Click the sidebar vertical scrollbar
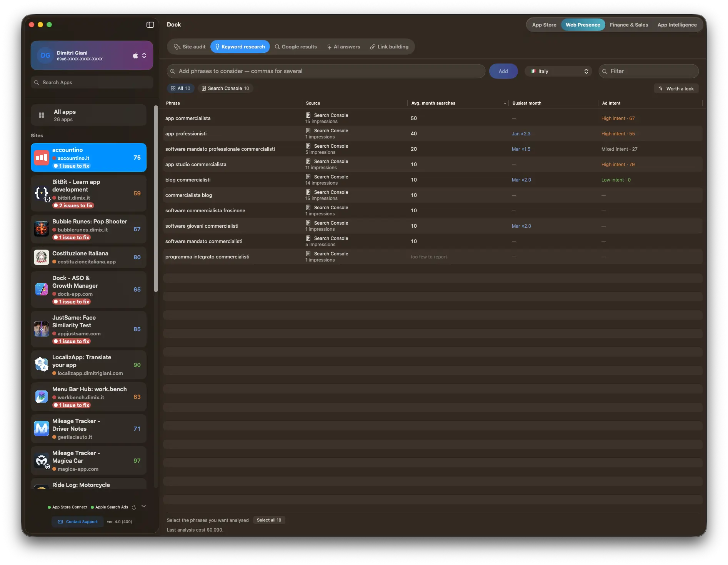728x565 pixels. click(x=156, y=198)
